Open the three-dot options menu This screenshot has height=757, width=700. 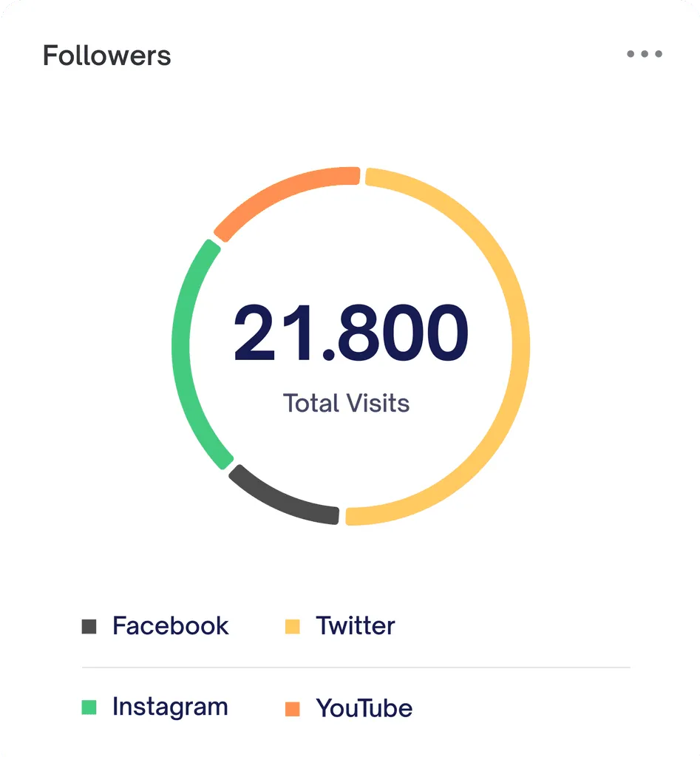[x=645, y=54]
